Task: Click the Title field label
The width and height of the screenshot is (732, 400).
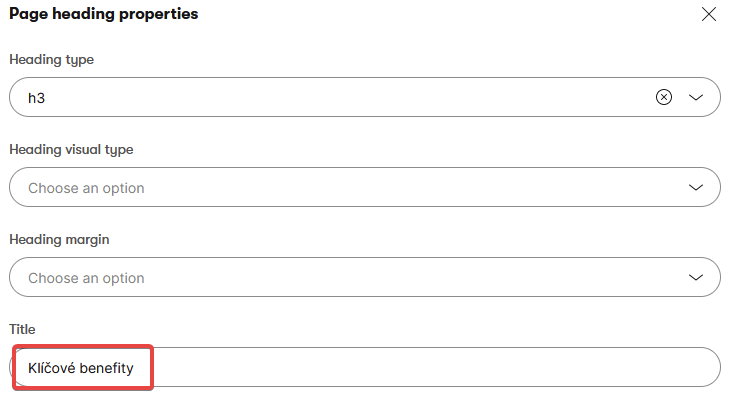Action: click(23, 329)
